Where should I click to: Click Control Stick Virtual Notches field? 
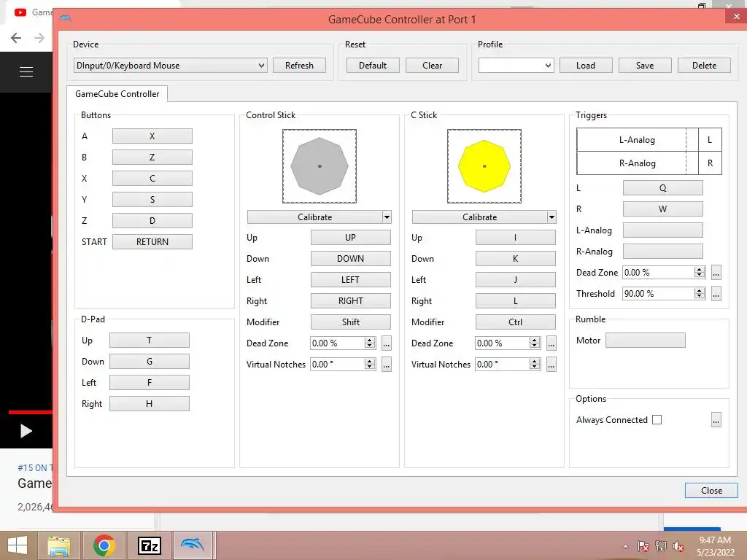coord(343,365)
